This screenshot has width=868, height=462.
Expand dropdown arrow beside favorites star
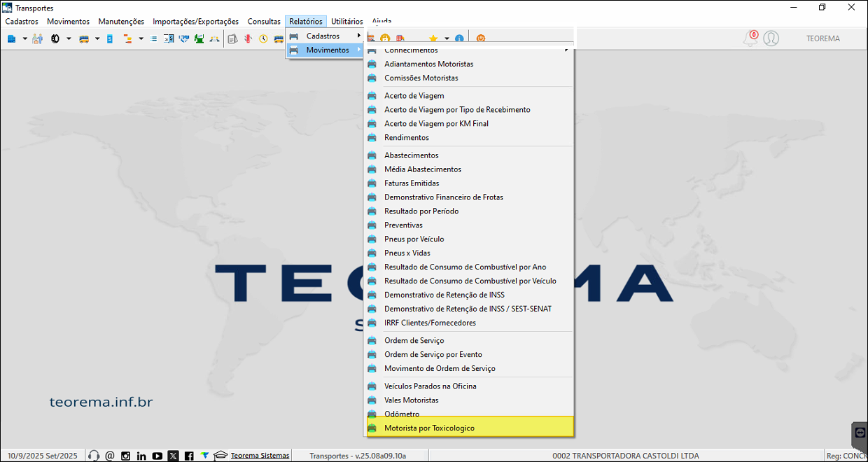tap(447, 38)
